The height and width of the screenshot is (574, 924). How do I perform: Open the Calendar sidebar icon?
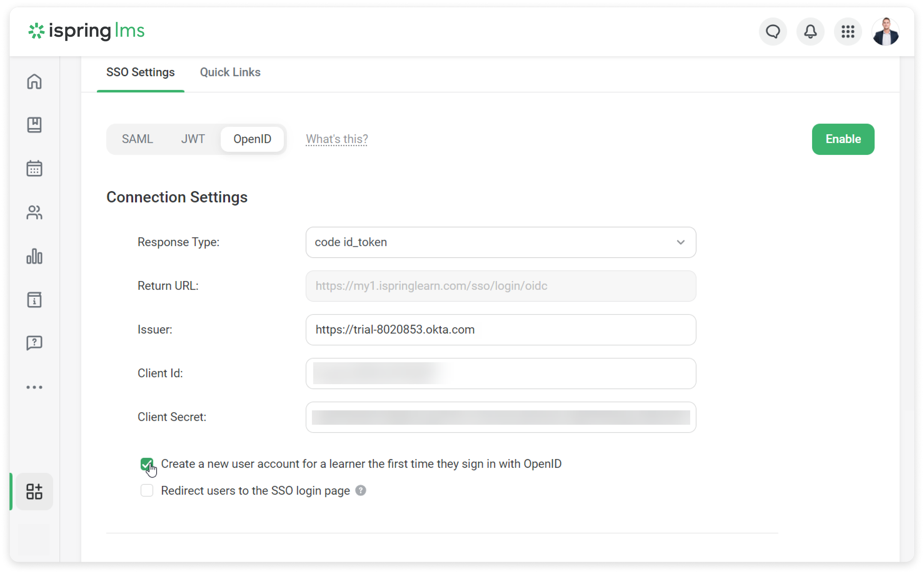pyautogui.click(x=34, y=169)
